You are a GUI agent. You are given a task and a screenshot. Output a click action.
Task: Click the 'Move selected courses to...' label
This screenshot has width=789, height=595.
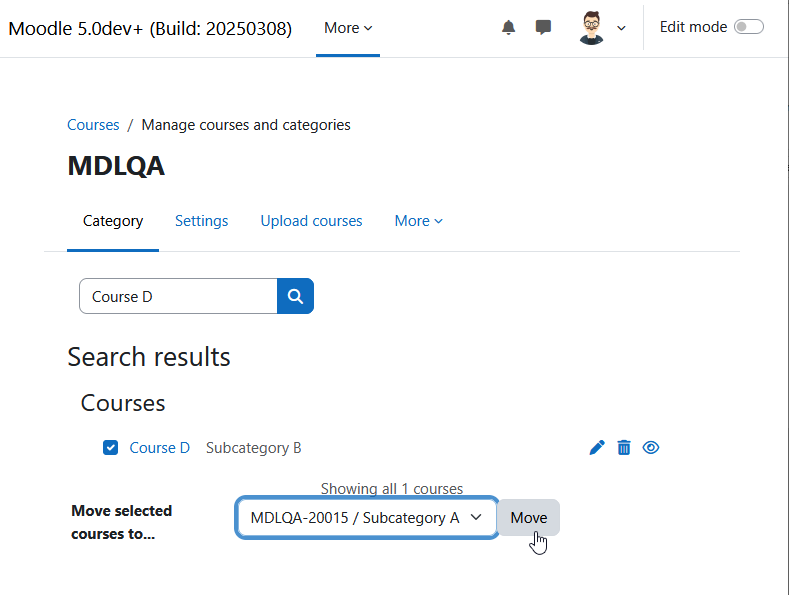point(122,522)
